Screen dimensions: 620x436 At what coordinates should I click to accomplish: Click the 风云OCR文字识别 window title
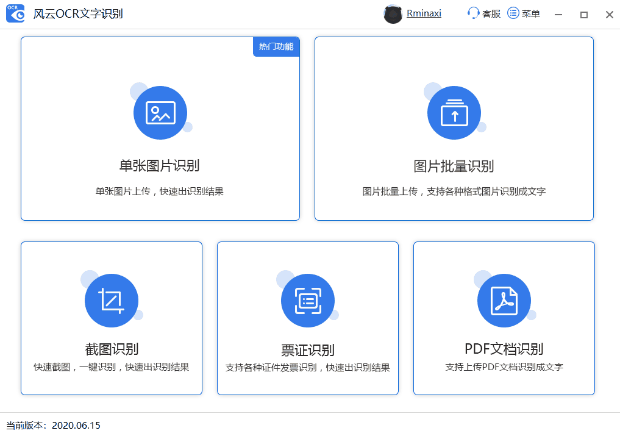point(78,14)
